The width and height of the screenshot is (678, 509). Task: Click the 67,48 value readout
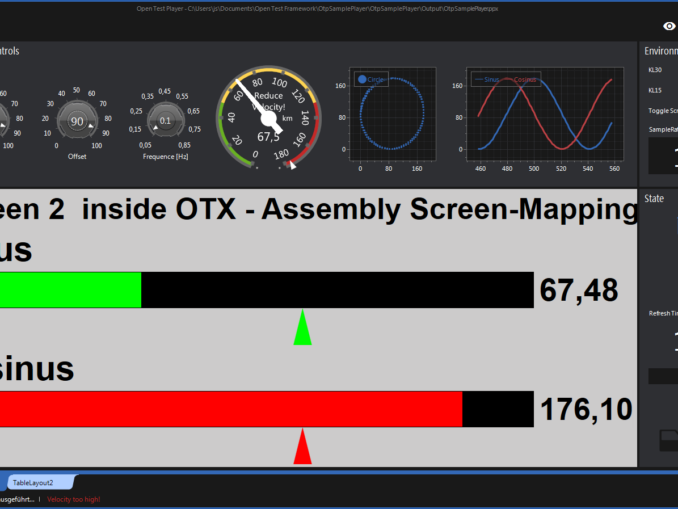point(579,291)
